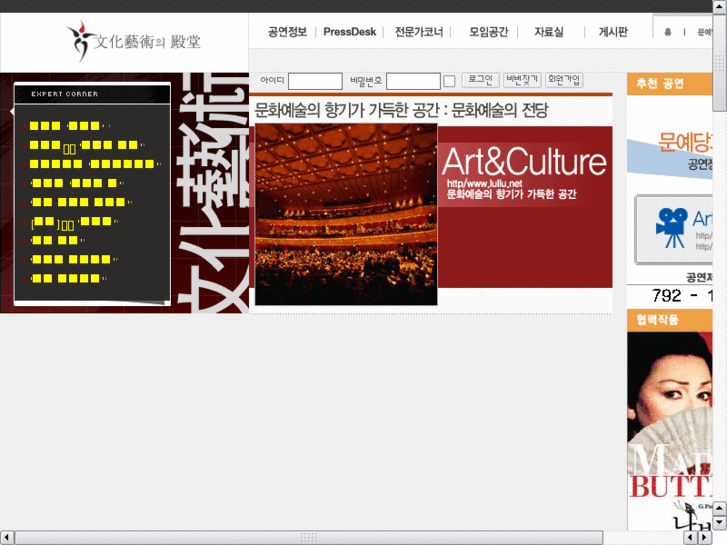This screenshot has width=727, height=545.
Task: Focus the 비밀번호 input field
Action: [x=413, y=81]
